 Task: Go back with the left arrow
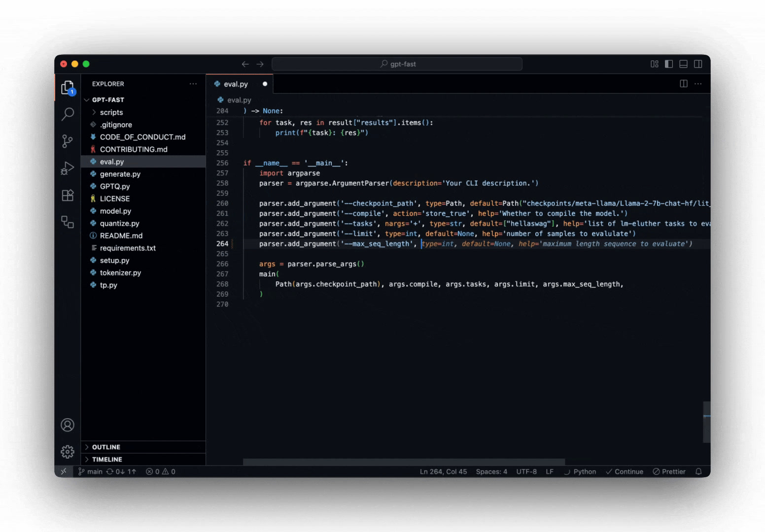tap(245, 64)
